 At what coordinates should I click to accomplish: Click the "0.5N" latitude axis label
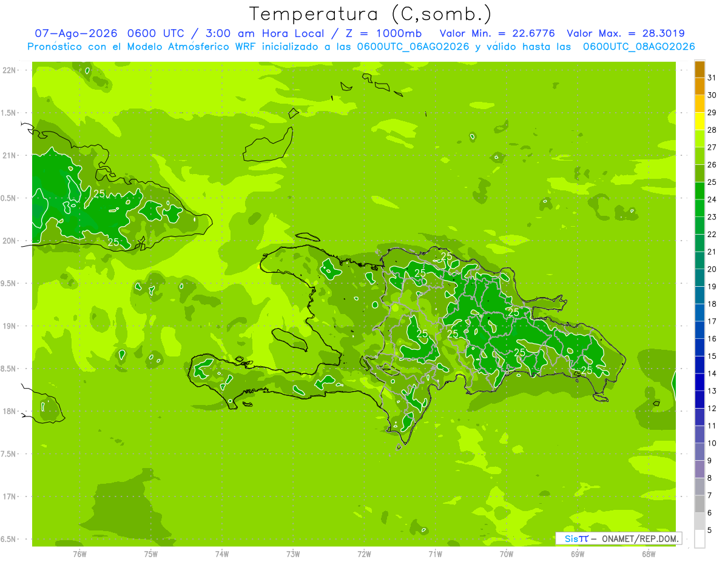point(8,198)
